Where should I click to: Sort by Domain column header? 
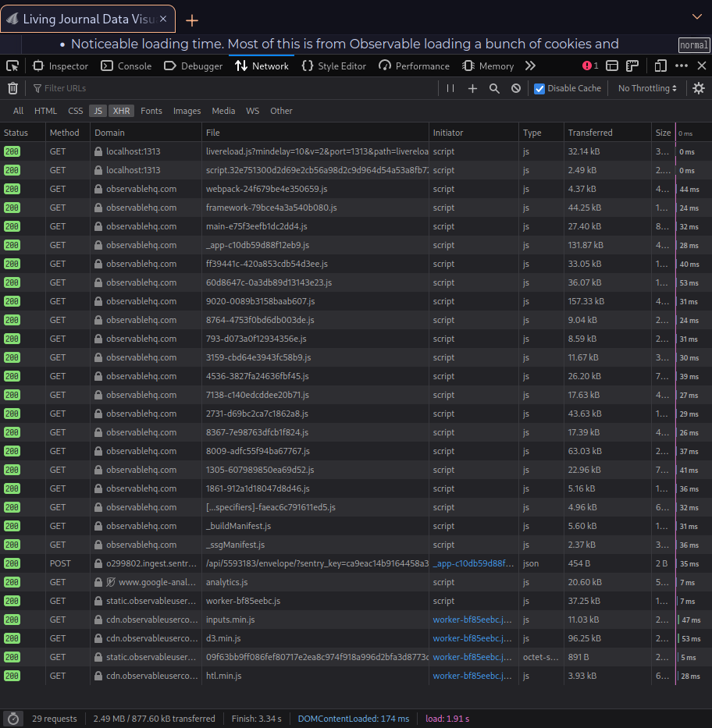(146, 133)
